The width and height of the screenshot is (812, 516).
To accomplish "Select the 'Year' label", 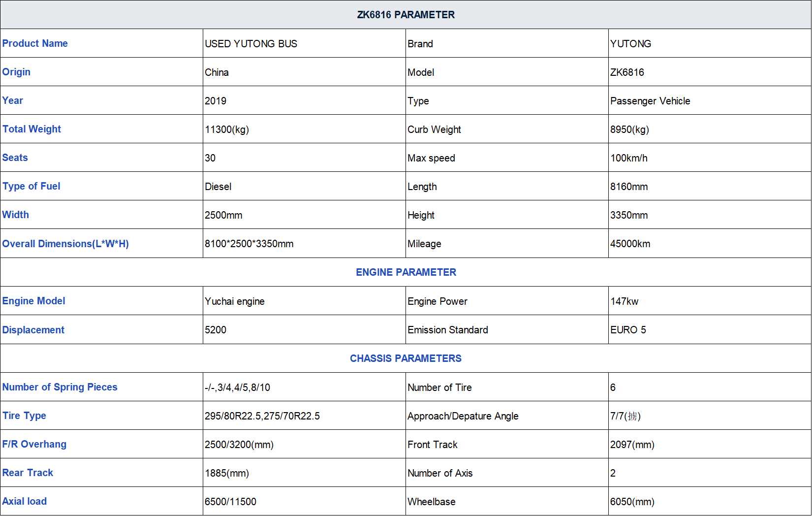I will (13, 100).
